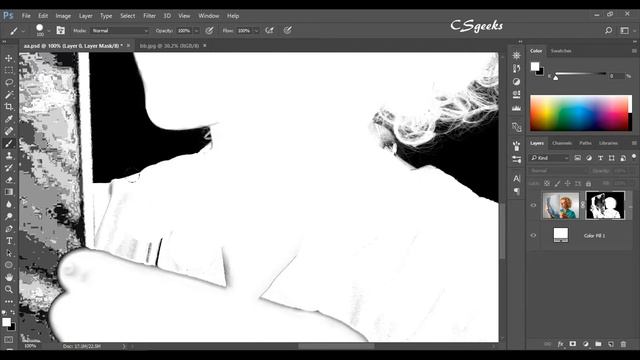The width and height of the screenshot is (640, 360).
Task: Open the File menu
Action: tap(26, 16)
